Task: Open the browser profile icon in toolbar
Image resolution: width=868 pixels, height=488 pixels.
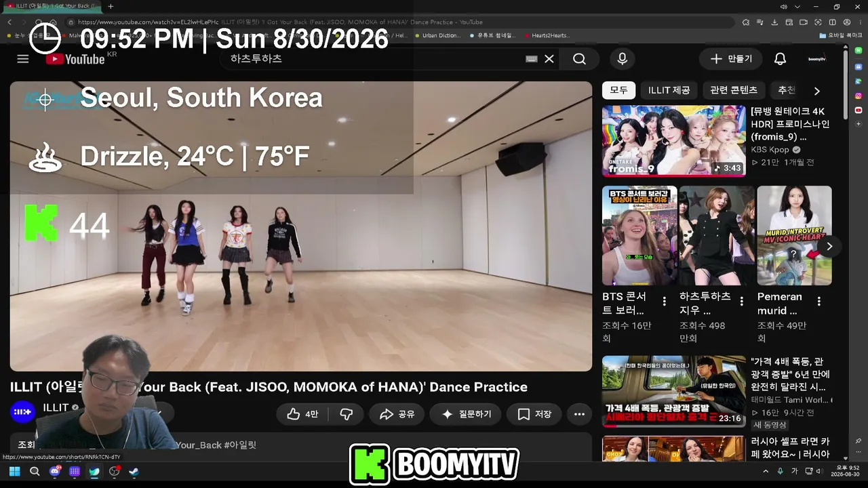Action: 847,22
